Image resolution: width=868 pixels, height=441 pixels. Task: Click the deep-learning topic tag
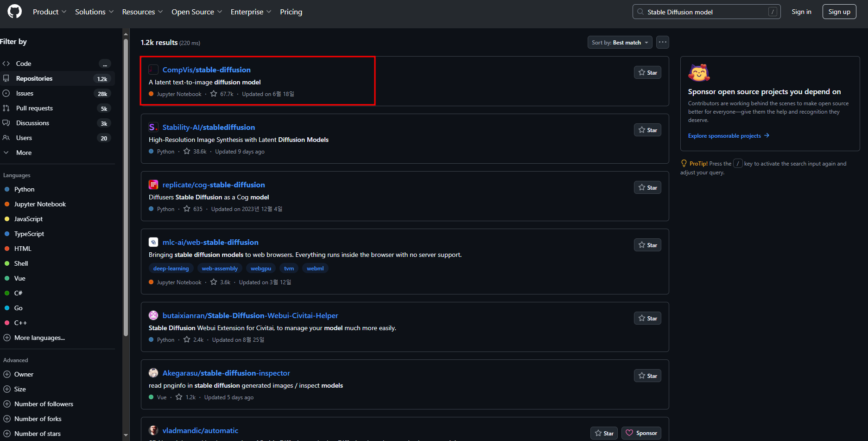(x=171, y=268)
